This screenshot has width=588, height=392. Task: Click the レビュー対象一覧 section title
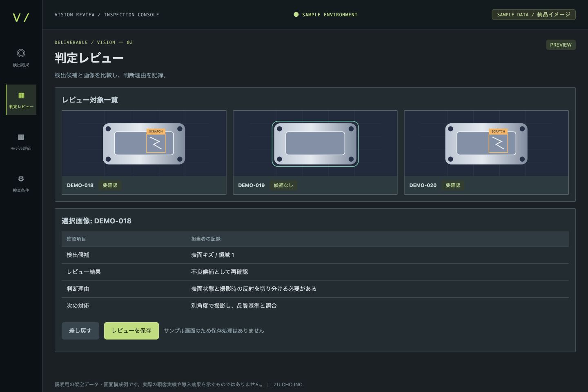click(90, 100)
